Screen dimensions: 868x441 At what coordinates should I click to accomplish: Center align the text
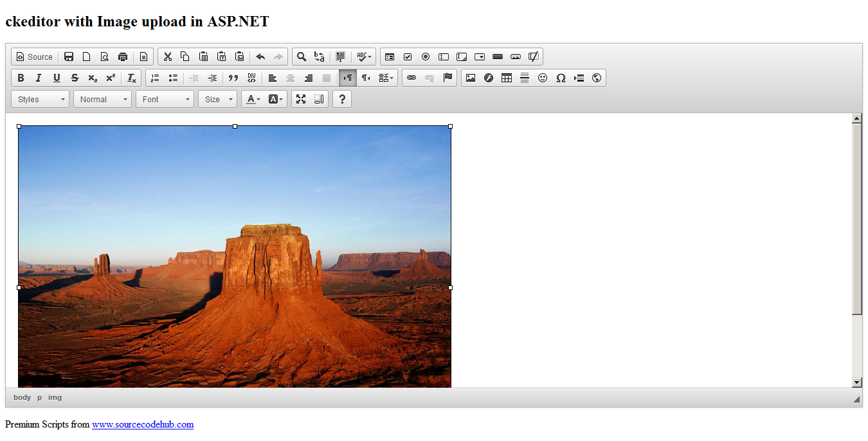[x=291, y=78]
